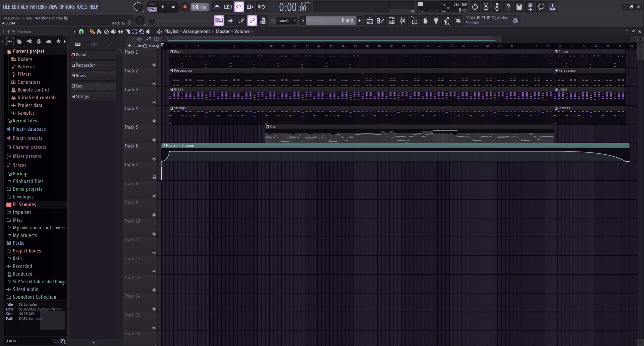Start playback with the Play button
Image resolution: width=644 pixels, height=346 pixels.
point(163,7)
